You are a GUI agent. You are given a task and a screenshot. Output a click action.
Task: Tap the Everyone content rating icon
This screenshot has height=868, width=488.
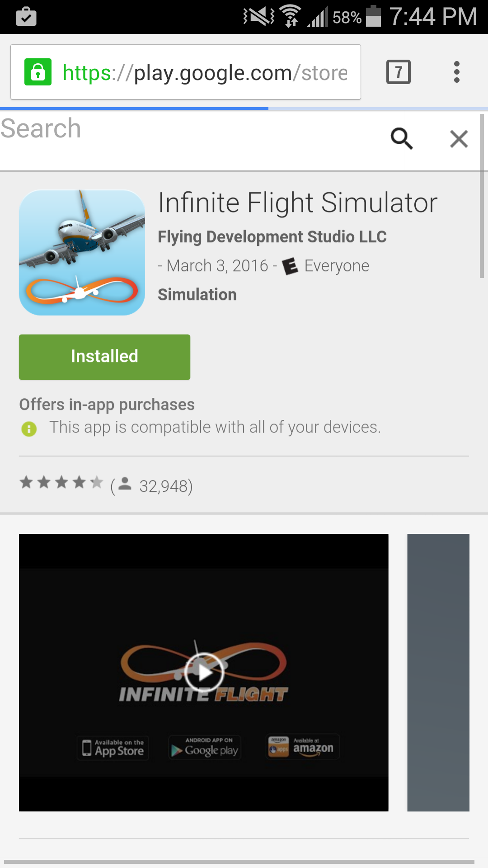tap(290, 266)
